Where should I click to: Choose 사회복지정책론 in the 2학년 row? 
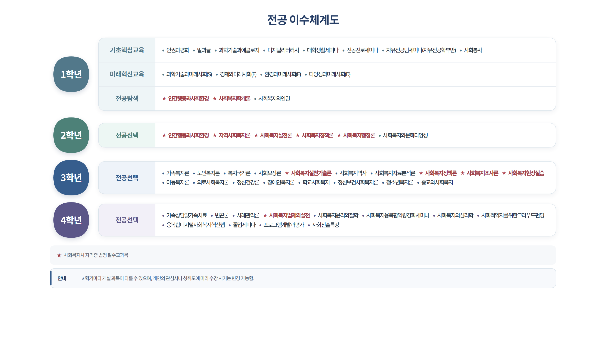318,135
